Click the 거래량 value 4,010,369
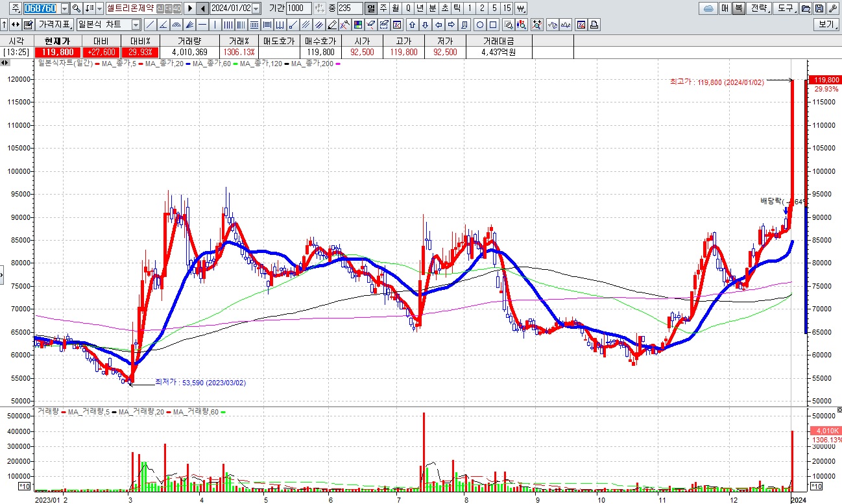842x504 pixels. point(189,52)
